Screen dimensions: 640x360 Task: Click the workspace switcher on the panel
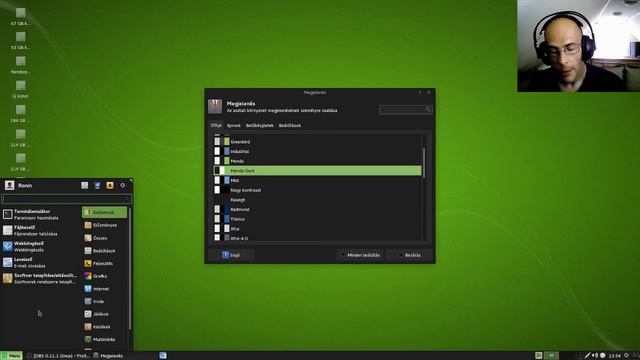point(551,356)
